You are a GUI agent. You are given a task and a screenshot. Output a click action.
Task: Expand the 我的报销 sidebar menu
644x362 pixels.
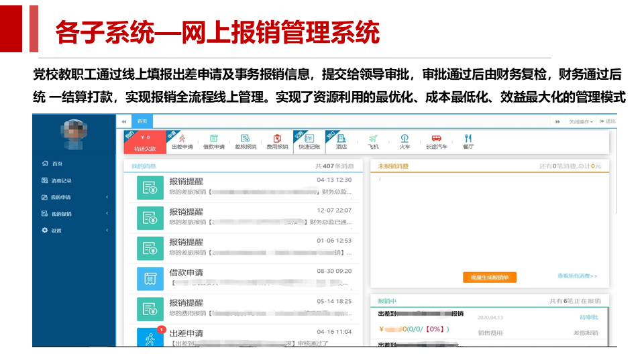point(61,214)
